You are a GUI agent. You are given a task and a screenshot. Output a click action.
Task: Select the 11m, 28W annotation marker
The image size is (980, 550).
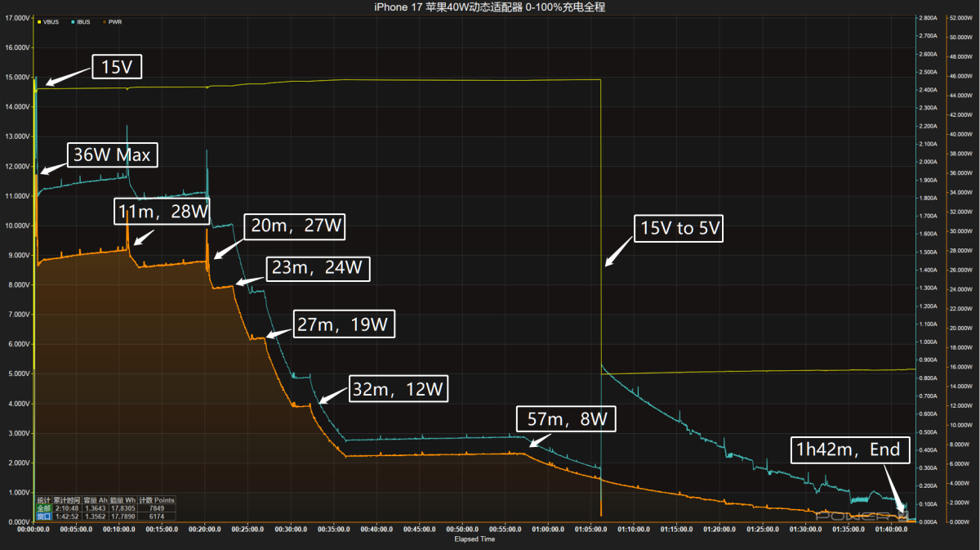[162, 212]
